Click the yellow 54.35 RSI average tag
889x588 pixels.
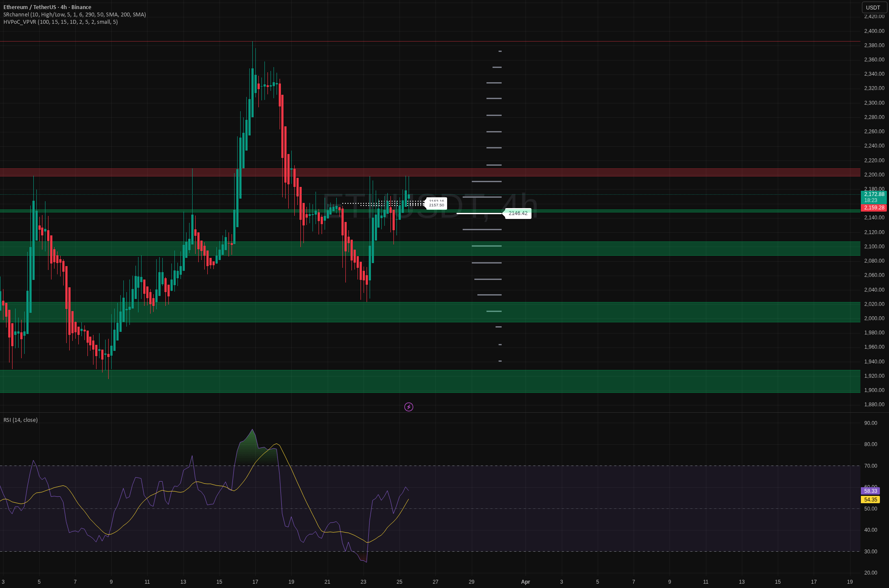click(870, 500)
